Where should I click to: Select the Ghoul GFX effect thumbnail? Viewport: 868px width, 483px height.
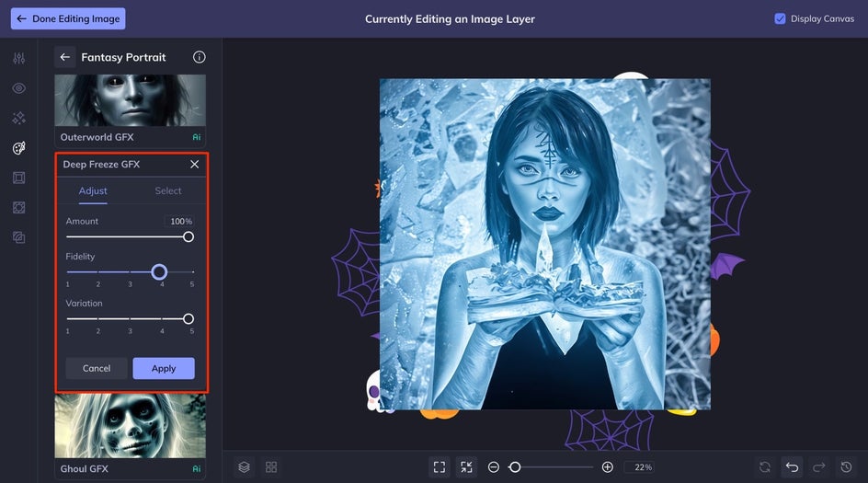(x=130, y=425)
